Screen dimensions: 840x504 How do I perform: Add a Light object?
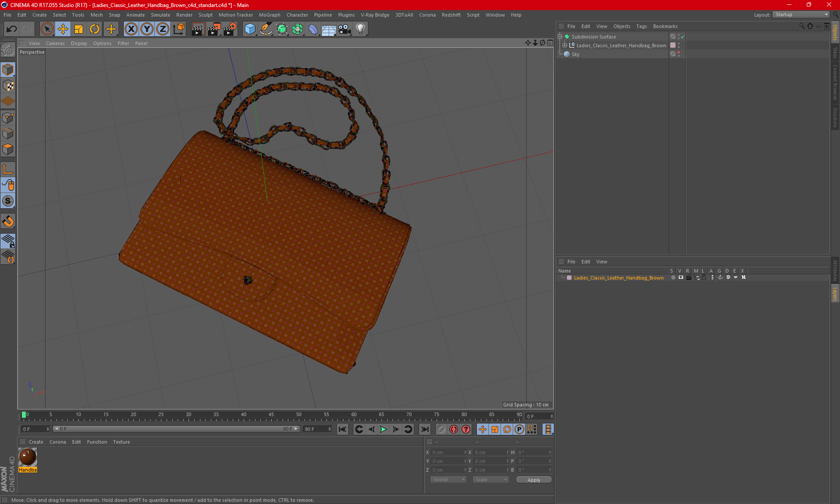tap(360, 29)
